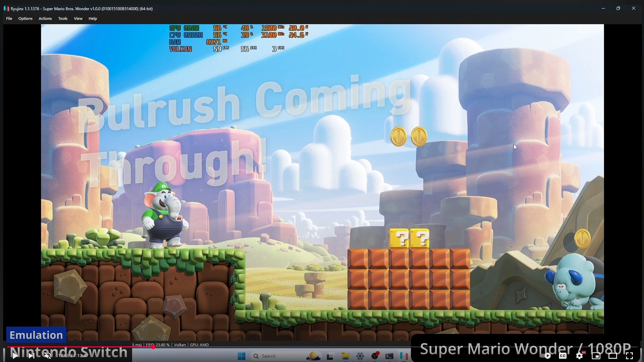This screenshot has width=644, height=362.
Task: Click the video timestamp 17:05 / 1:13:47
Action: coord(73,355)
